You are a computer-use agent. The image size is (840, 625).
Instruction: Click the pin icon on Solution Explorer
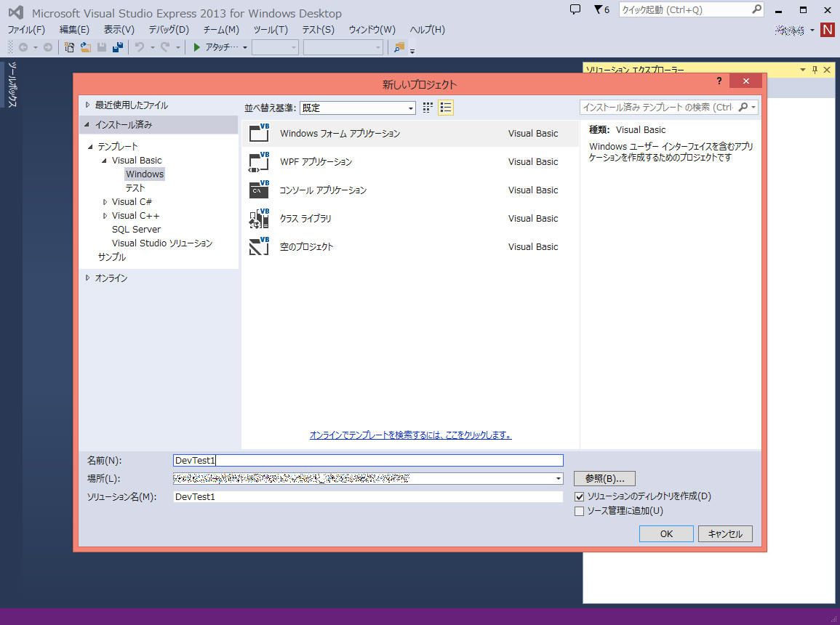[x=815, y=70]
